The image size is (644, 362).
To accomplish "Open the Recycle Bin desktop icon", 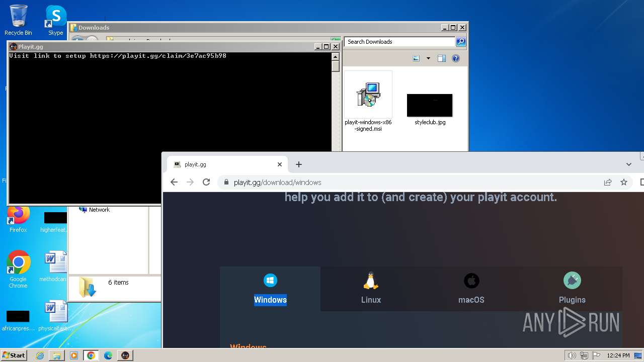I will (18, 20).
